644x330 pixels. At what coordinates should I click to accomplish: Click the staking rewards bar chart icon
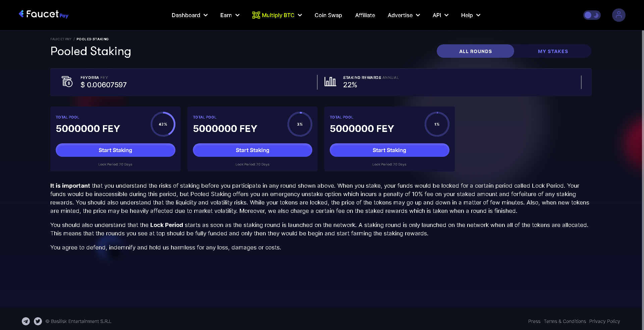point(330,82)
